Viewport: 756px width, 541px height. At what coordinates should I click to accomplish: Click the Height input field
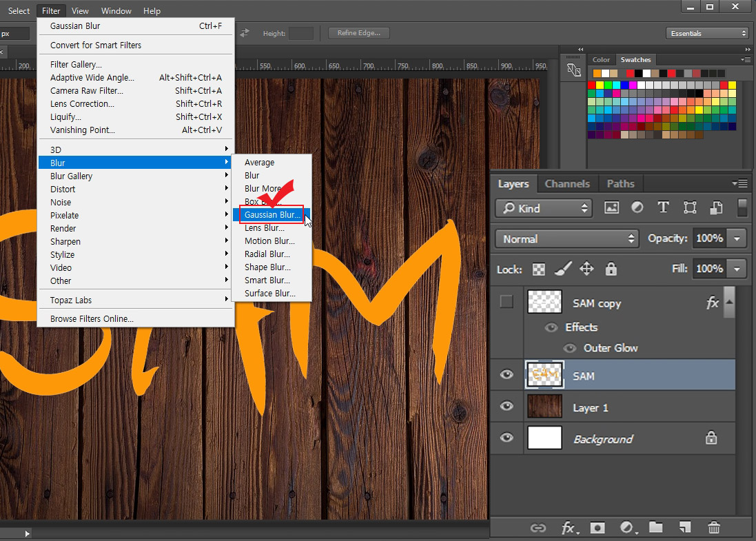click(301, 33)
